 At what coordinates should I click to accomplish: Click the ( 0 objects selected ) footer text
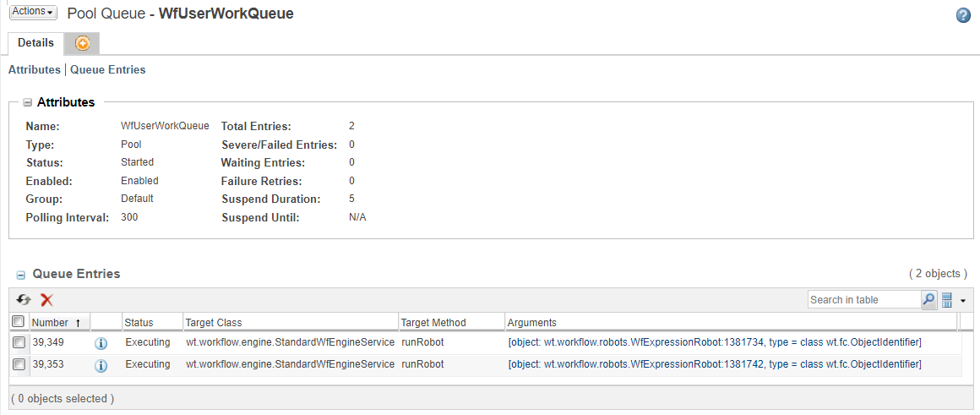[x=63, y=398]
